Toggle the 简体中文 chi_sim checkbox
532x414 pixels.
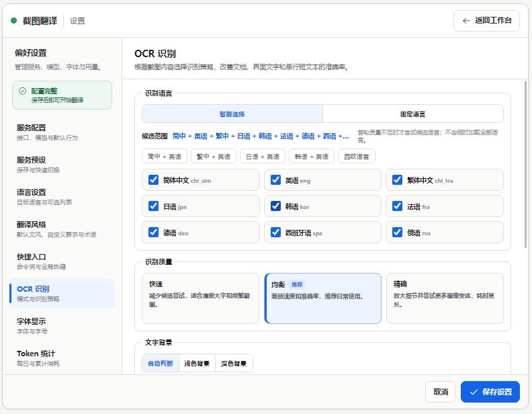[x=153, y=180]
